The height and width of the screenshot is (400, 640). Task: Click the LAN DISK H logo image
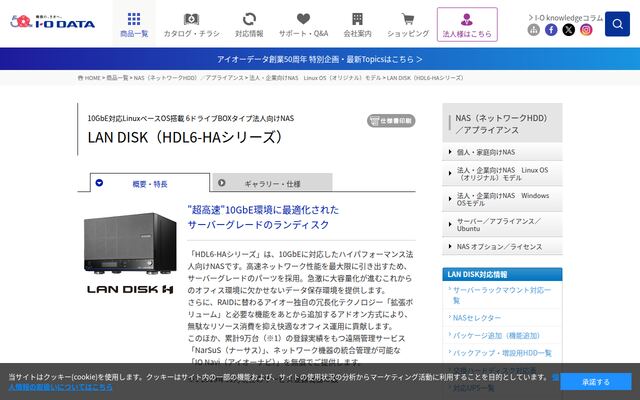click(130, 289)
